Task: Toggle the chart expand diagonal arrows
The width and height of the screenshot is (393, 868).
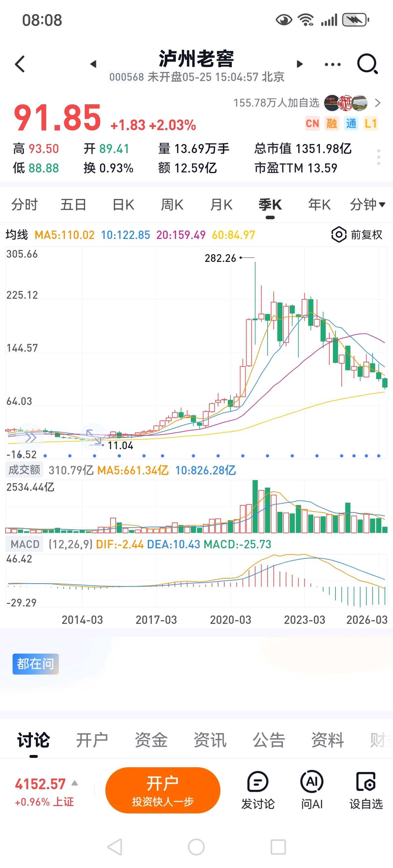Action: [x=93, y=437]
